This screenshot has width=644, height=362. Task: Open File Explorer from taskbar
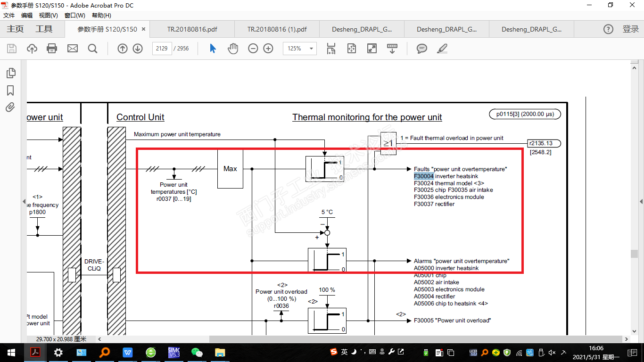[x=220, y=352]
